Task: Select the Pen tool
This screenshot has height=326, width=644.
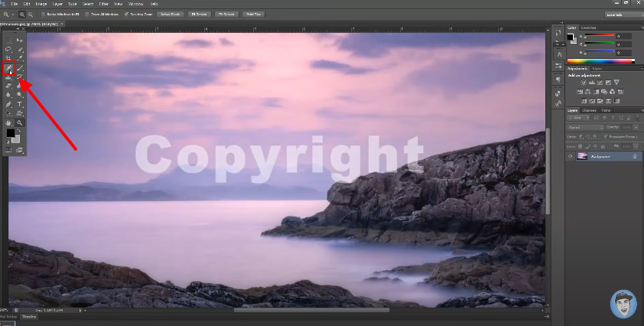Action: click(10, 104)
